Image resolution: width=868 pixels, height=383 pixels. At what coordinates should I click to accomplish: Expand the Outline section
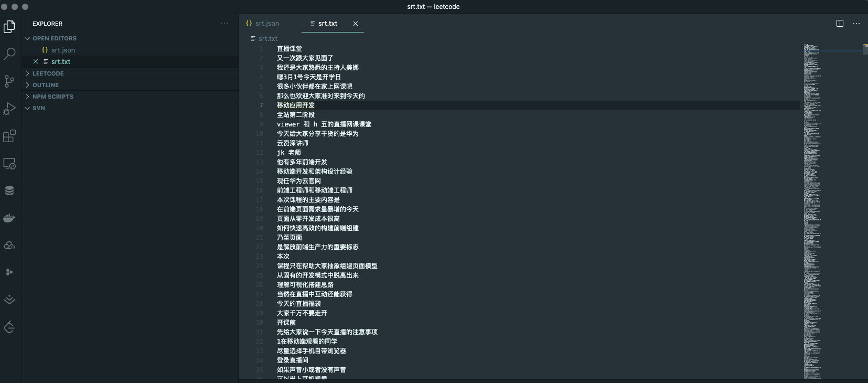[46, 85]
